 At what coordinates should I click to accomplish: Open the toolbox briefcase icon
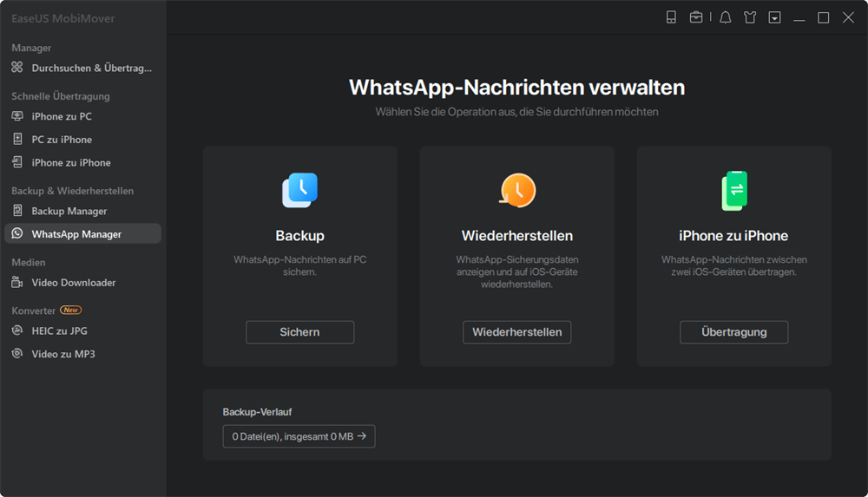[696, 17]
